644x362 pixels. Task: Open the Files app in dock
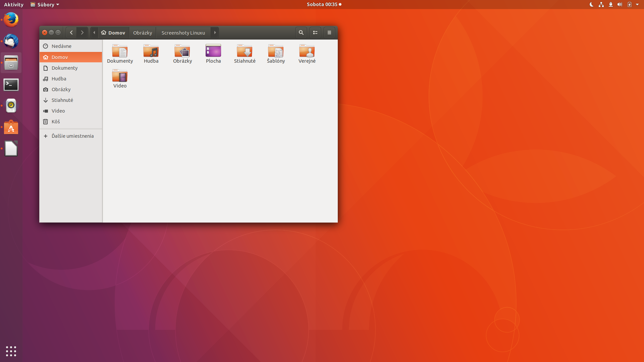11,63
